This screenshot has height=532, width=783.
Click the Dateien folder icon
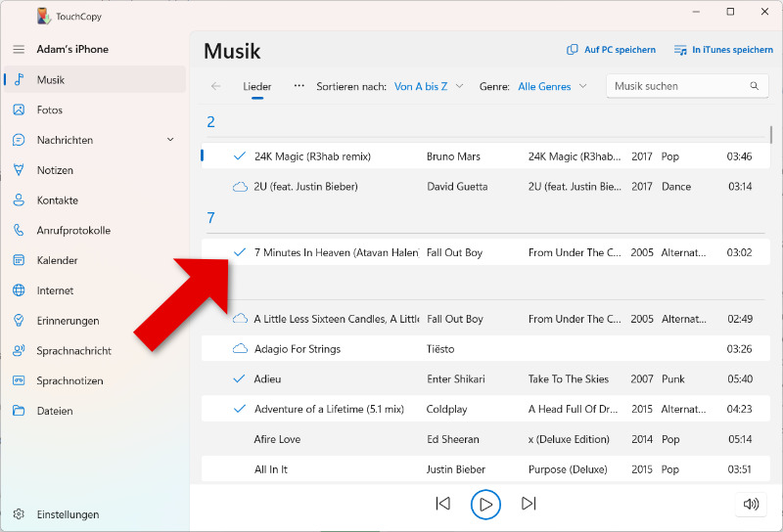pyautogui.click(x=19, y=411)
